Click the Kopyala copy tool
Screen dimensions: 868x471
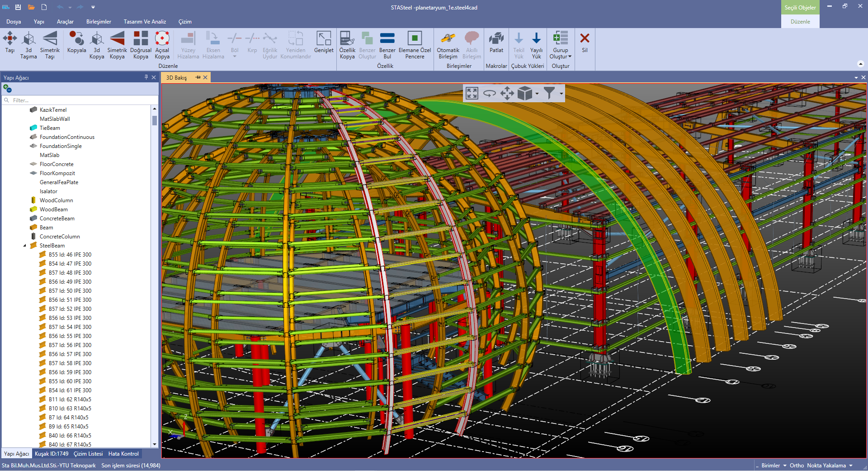tap(76, 42)
